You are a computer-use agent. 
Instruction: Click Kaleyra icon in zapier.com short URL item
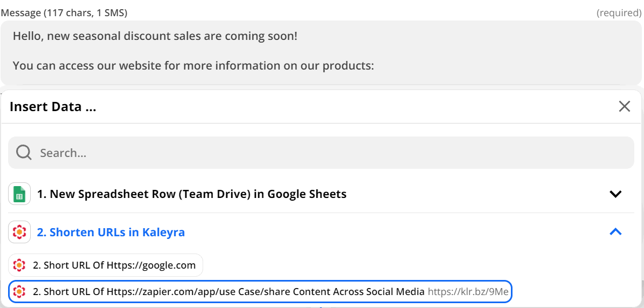coord(19,292)
